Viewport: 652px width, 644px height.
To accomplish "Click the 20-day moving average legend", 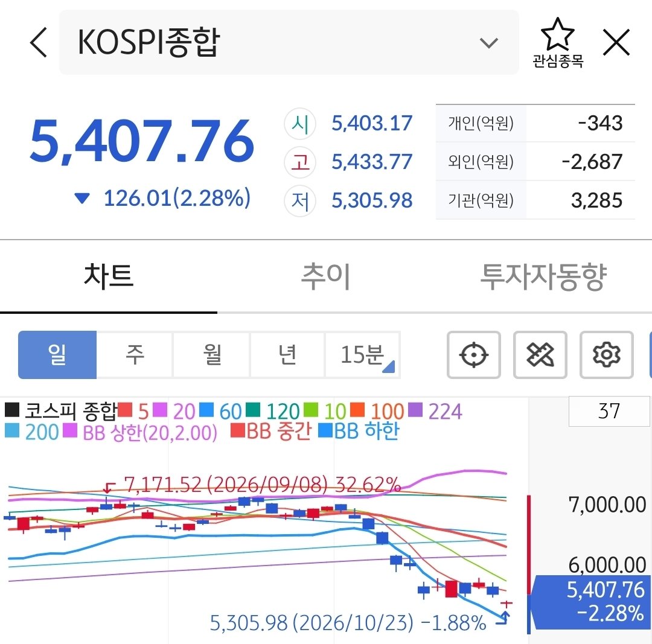I will 174,411.
